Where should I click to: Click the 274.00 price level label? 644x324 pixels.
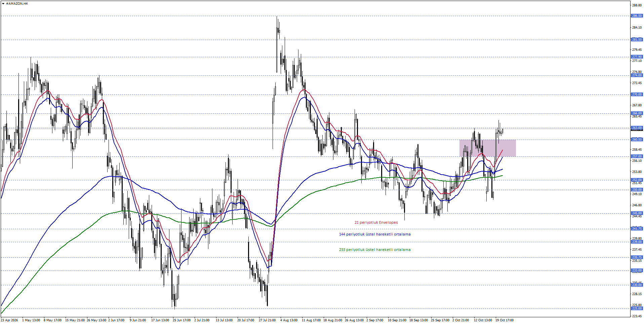[x=637, y=75]
